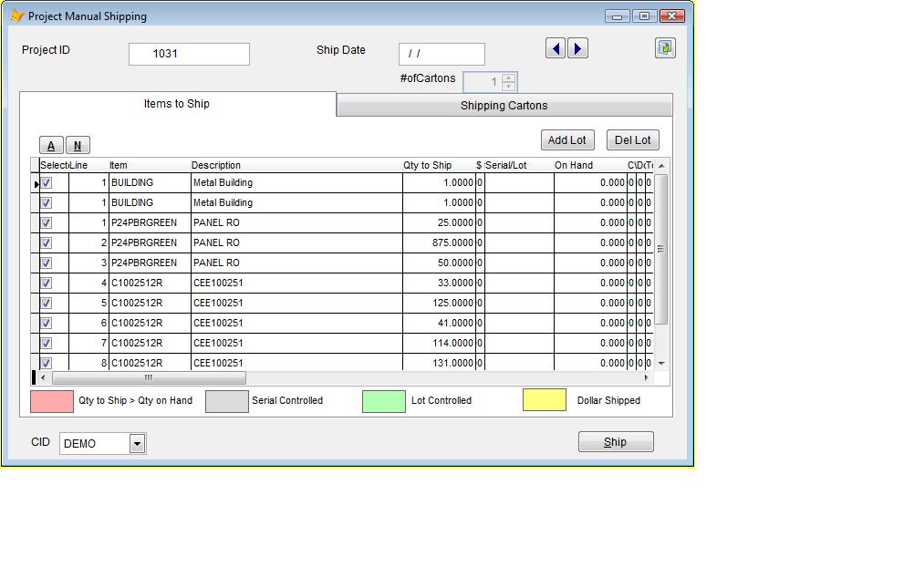Click the next record right arrow
The width and height of the screenshot is (904, 588).
tap(578, 48)
